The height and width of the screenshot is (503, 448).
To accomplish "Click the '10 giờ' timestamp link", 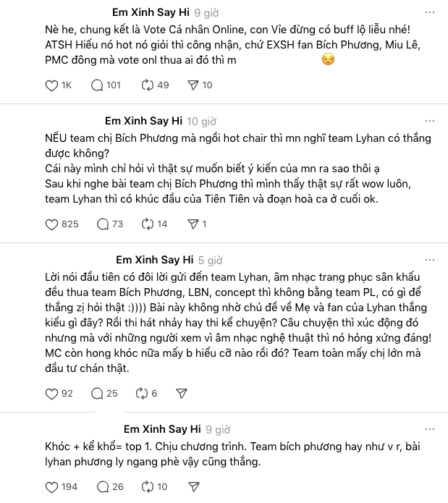I will [202, 121].
